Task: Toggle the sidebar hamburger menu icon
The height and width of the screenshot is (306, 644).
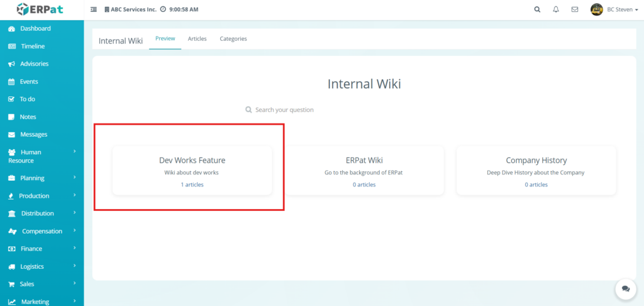Action: 94,9
